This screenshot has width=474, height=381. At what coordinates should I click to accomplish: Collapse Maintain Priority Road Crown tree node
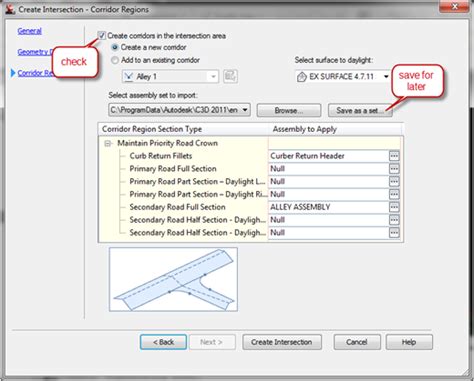pos(108,143)
